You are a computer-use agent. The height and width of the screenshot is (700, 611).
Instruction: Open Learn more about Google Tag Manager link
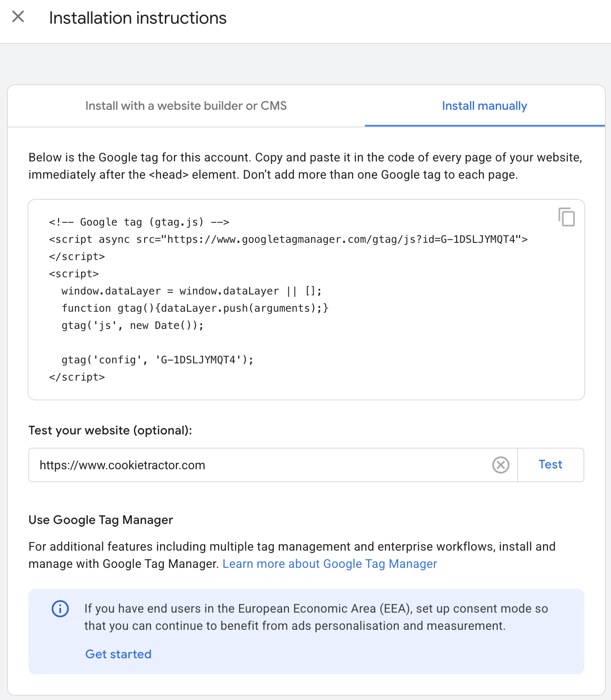[330, 564]
